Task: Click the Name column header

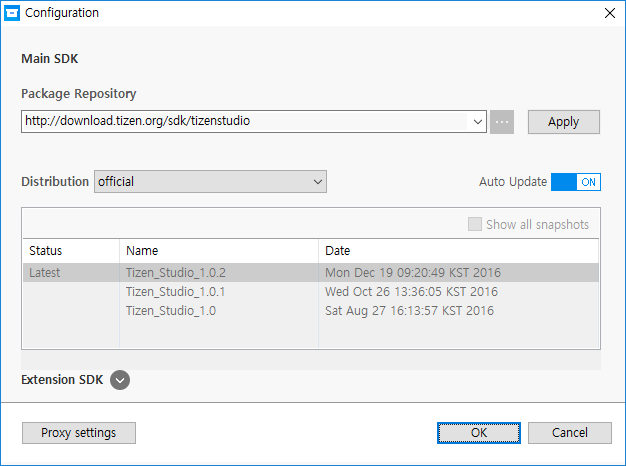Action: (218, 251)
